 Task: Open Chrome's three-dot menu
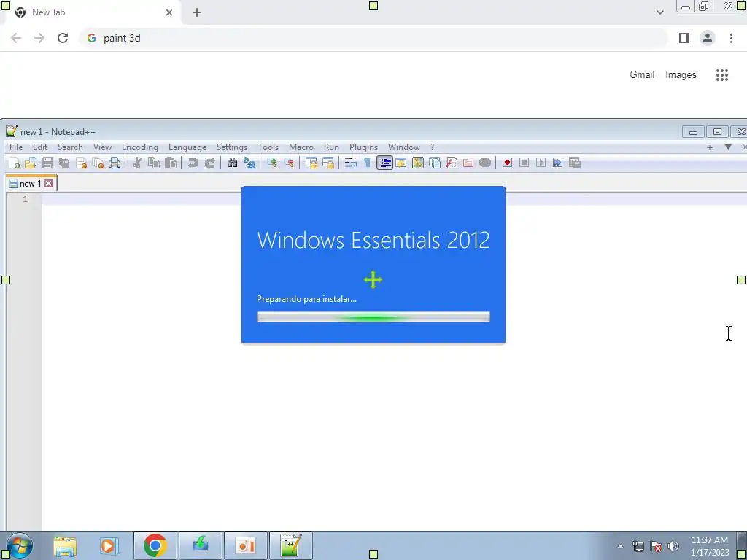731,38
